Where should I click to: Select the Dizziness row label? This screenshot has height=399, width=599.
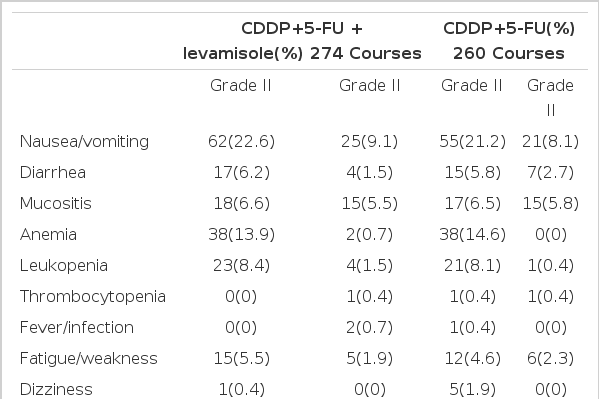56,390
